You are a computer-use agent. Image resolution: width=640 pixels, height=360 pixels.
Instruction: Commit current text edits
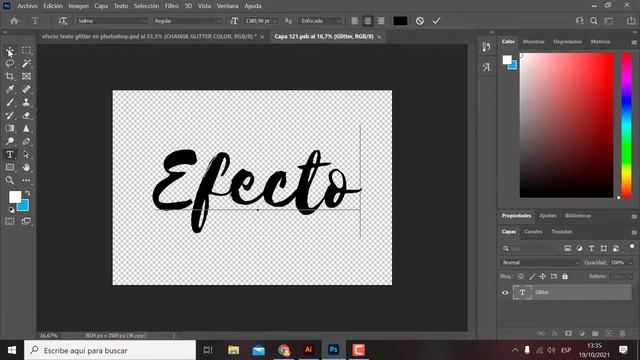(x=436, y=21)
